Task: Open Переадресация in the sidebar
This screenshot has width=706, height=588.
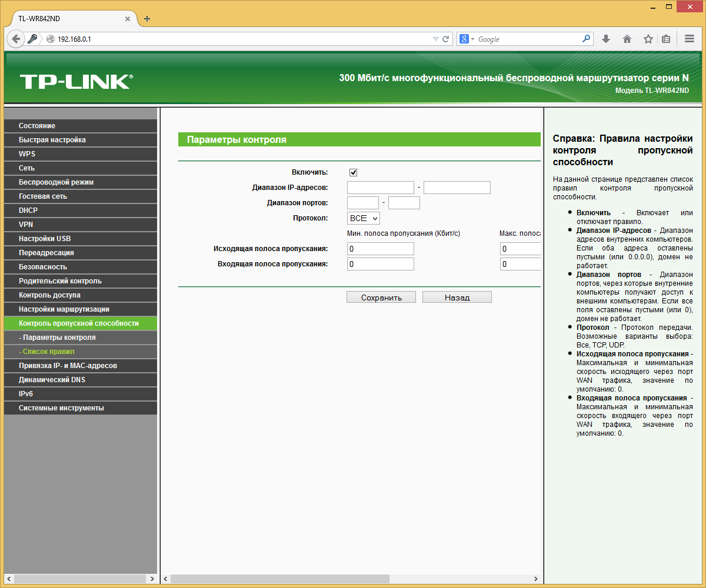Action: (x=81, y=253)
